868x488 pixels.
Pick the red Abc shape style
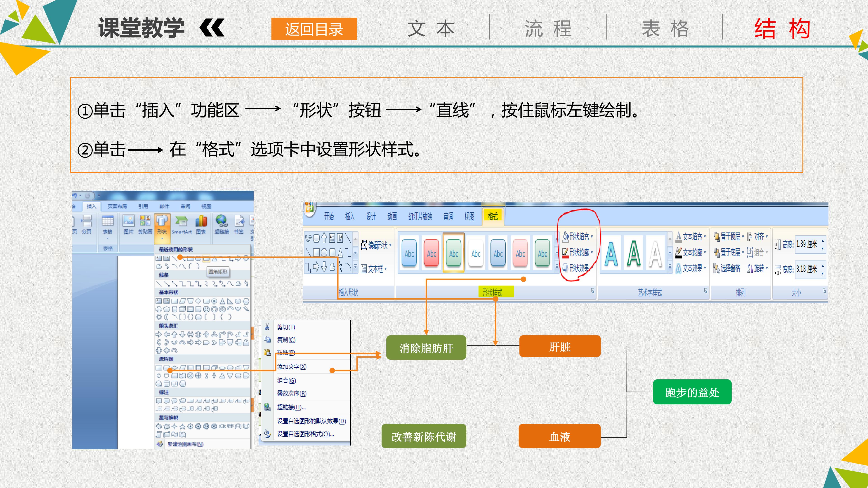pyautogui.click(x=431, y=253)
